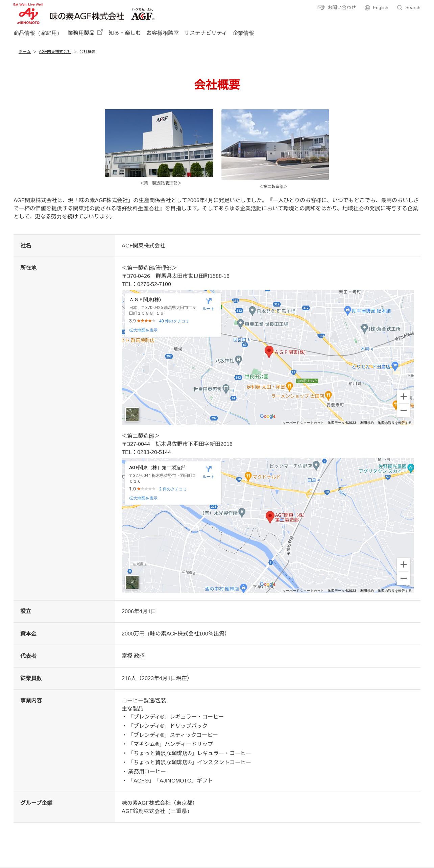
Task: Click 世良田東照宮 shrine marker
Action: coord(226,389)
